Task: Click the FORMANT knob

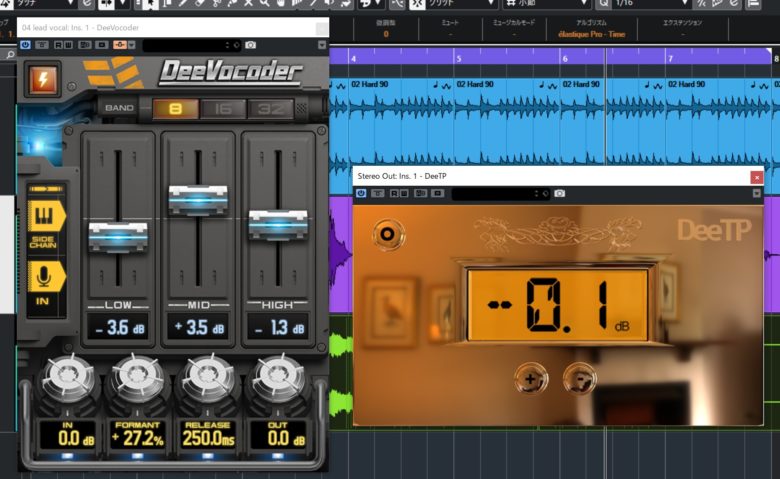Action: 138,379
